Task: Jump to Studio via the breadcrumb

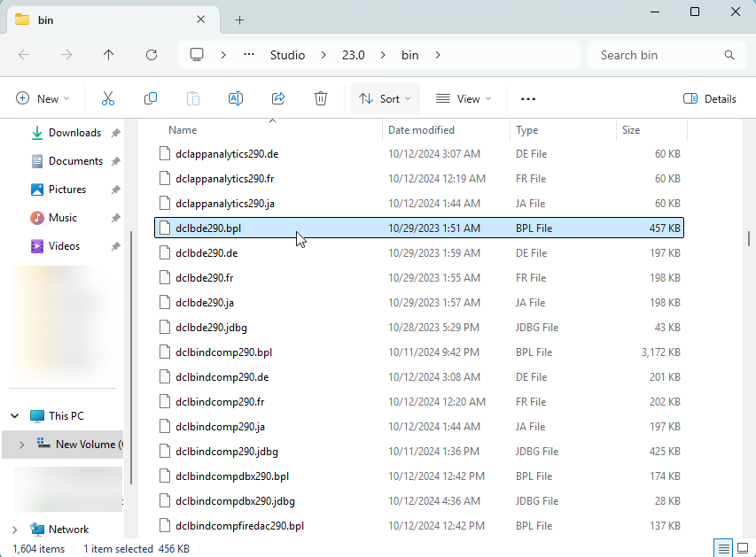Action: [x=287, y=54]
